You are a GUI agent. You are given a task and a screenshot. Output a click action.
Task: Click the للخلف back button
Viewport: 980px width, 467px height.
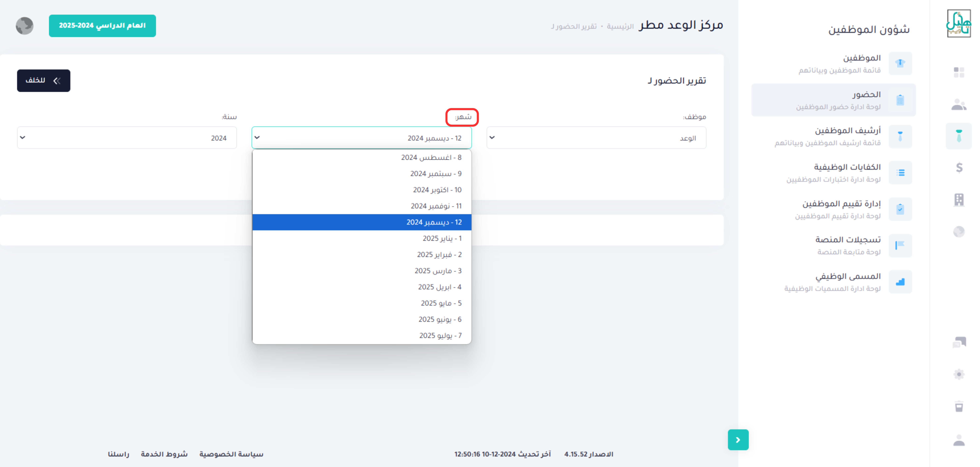coord(43,81)
